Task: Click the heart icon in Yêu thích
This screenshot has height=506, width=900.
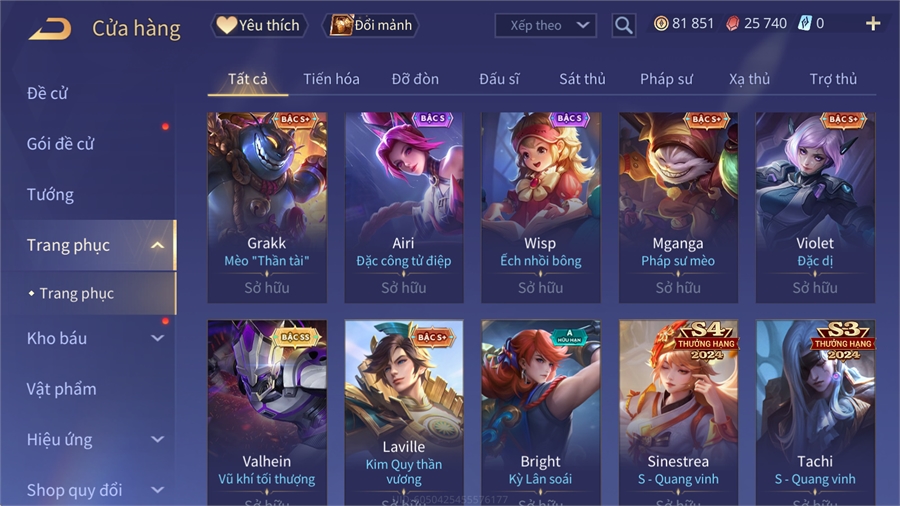Action: click(227, 25)
